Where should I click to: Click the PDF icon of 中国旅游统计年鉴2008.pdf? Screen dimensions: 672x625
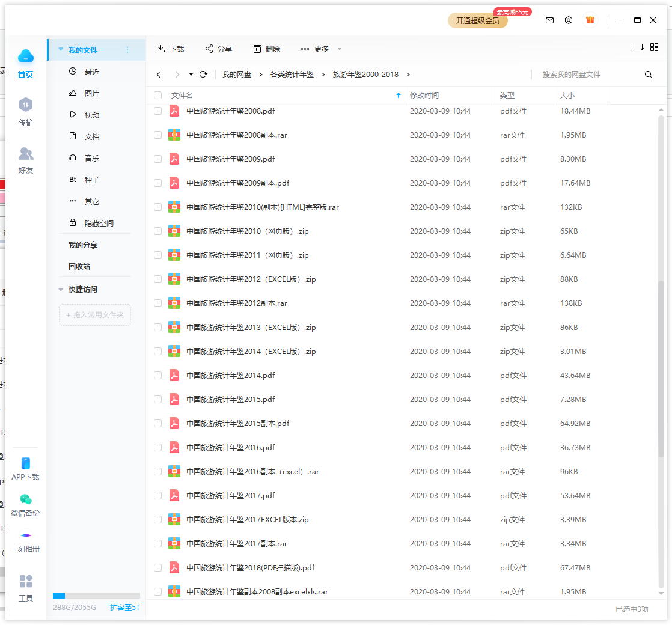174,111
